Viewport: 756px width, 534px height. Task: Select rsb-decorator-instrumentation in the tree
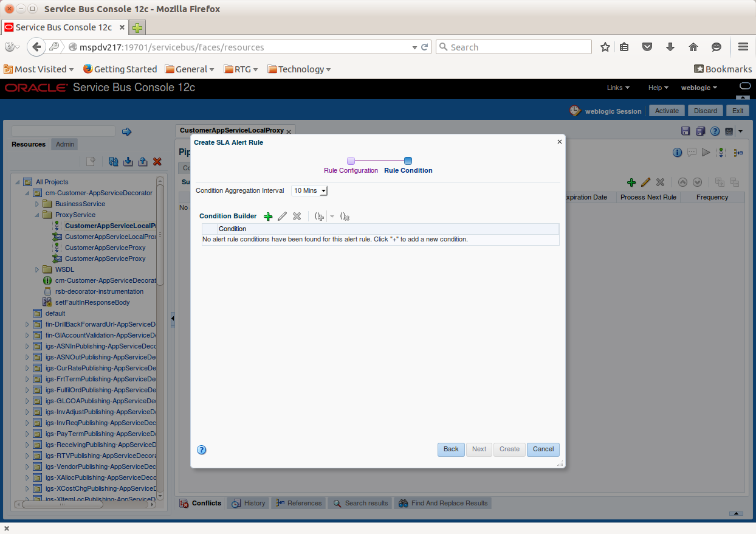point(99,291)
